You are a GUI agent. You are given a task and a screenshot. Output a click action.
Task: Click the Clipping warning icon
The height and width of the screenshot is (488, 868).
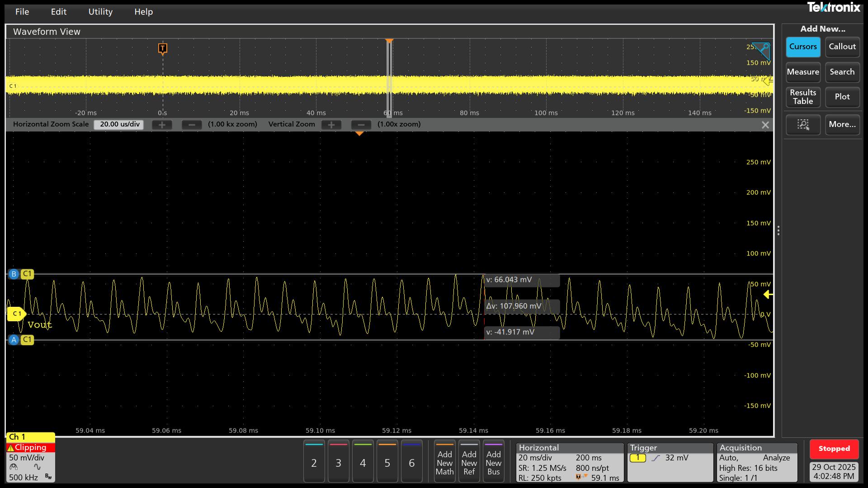12,447
